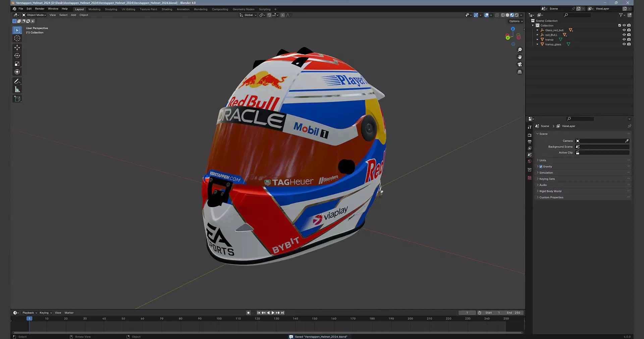This screenshot has height=339, width=644.
Task: Switch to rendered viewport shading
Action: (x=517, y=15)
